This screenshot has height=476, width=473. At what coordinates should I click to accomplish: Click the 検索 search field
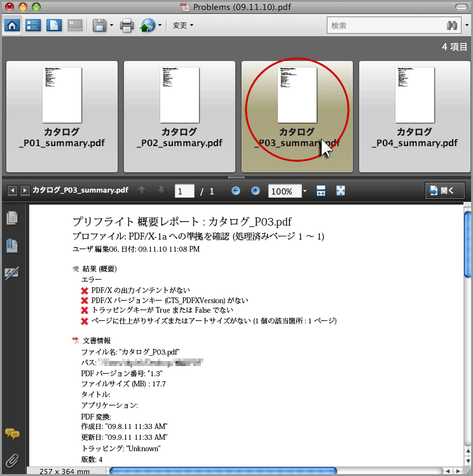[385, 26]
